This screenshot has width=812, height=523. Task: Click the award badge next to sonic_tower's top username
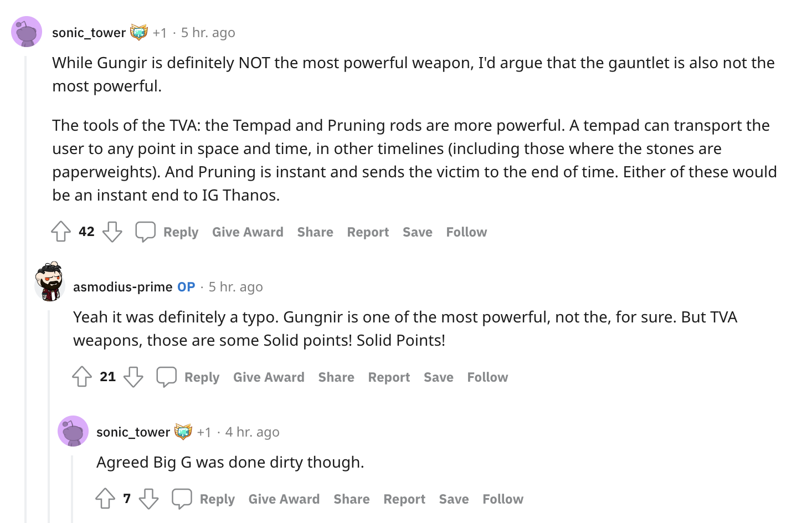(x=139, y=32)
